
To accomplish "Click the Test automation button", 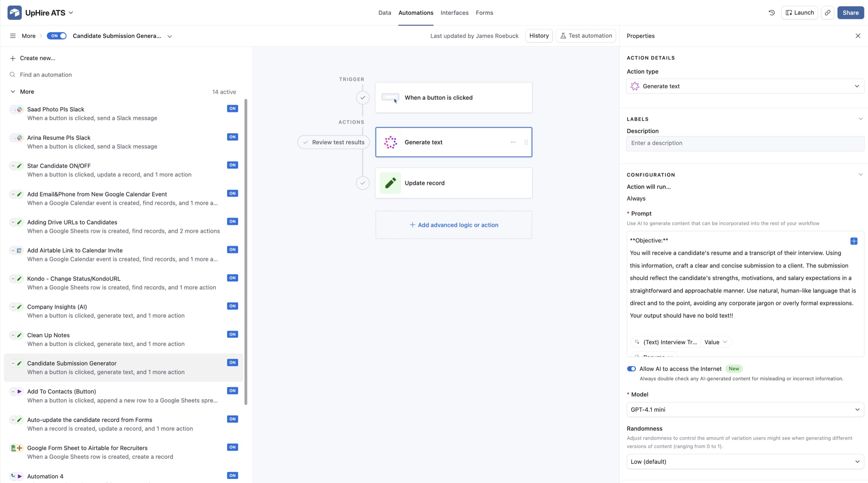I will coord(586,36).
